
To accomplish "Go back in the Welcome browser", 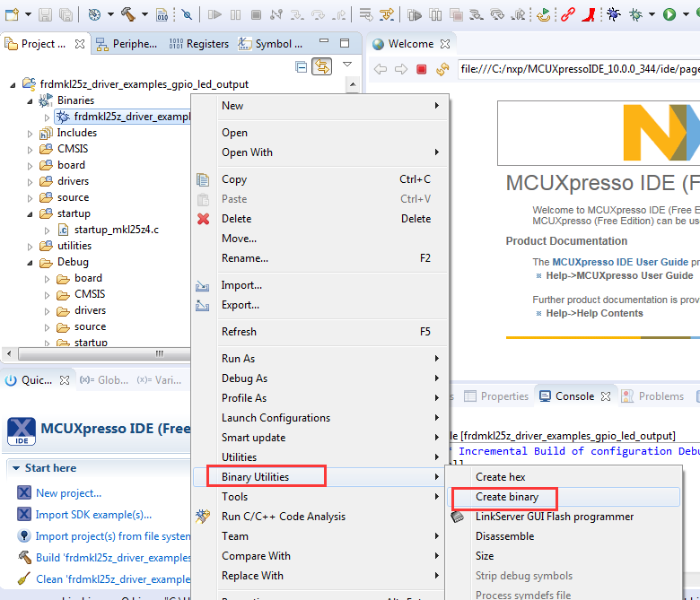I will pos(381,69).
